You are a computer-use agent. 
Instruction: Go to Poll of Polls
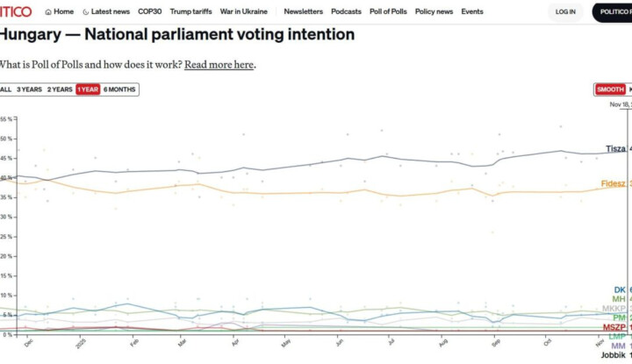tap(388, 12)
